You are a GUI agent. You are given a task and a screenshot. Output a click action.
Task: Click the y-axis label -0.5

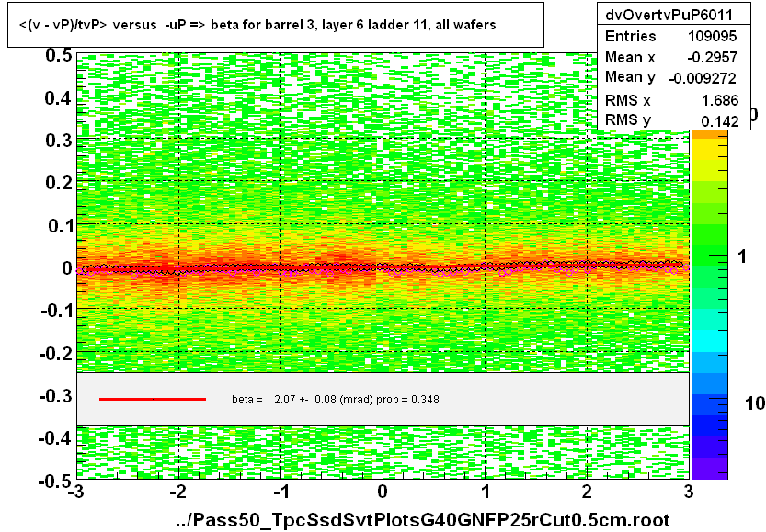(56, 481)
